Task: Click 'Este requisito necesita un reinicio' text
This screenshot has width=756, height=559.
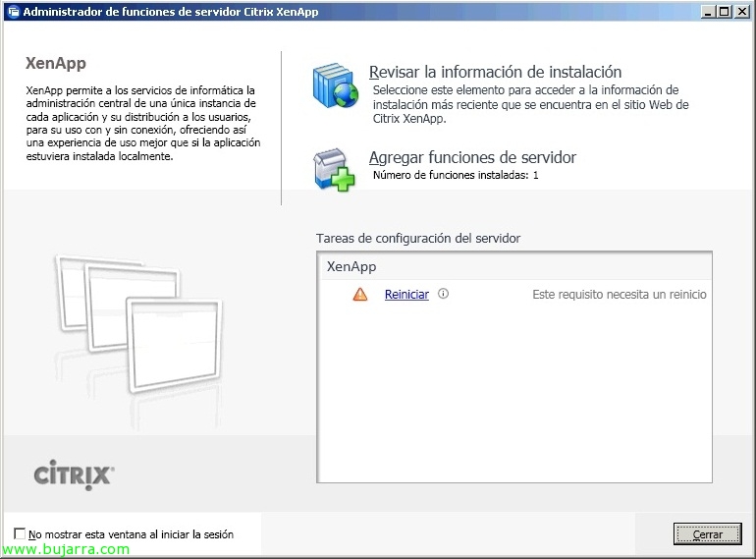Action: tap(620, 294)
